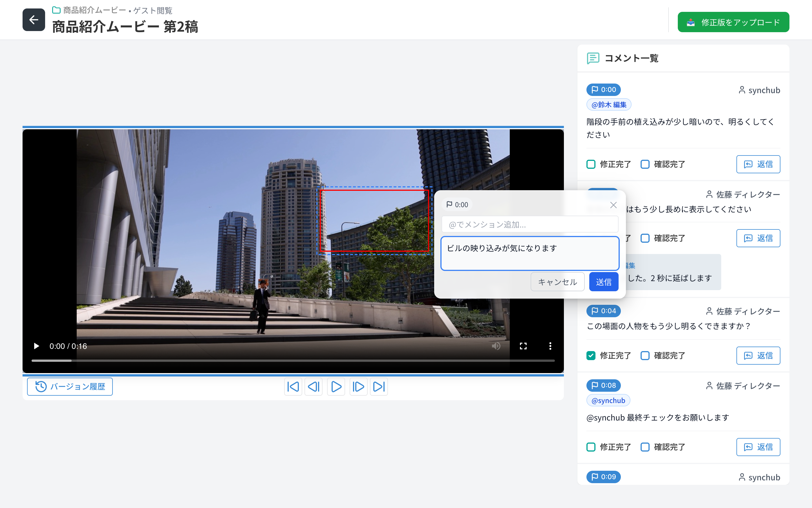Click the コメント一覧 panel icon
This screenshot has width=812, height=508.
(x=593, y=58)
